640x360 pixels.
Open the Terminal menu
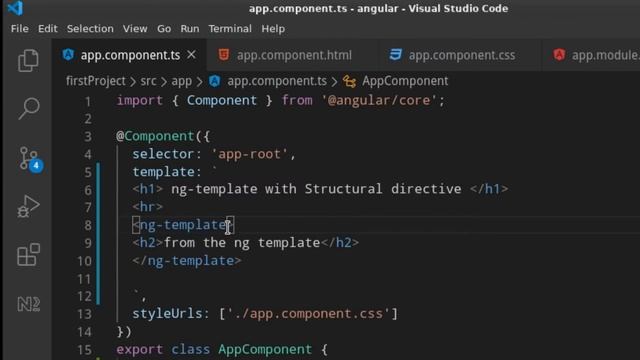[230, 29]
